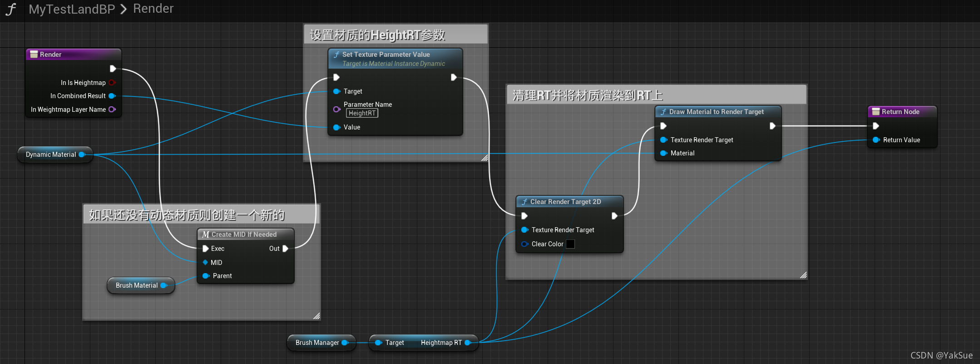Viewport: 980px width, 364px height.
Task: Open the Clear Color black swatch
Action: [x=570, y=244]
